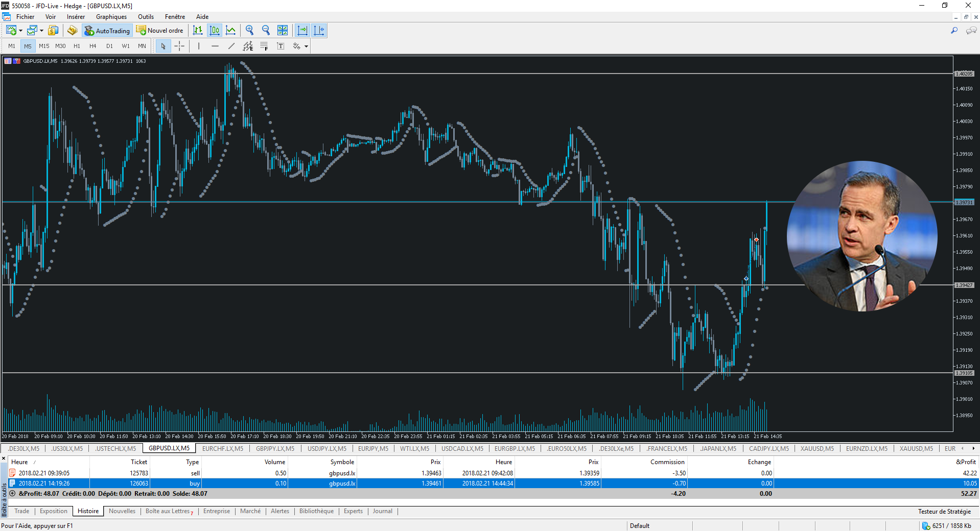
Task: Zoom in on the chart
Action: [249, 31]
